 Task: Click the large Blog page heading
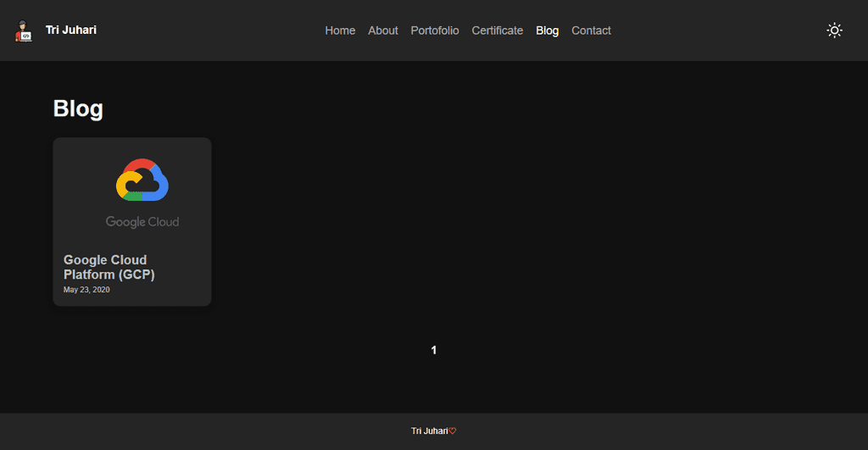(78, 108)
